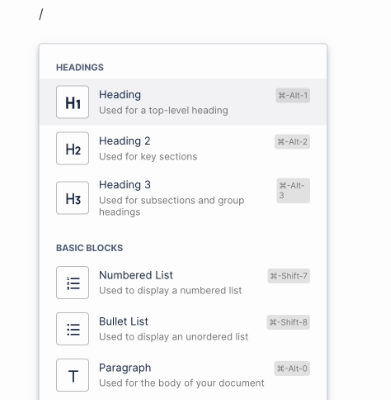The width and height of the screenshot is (391, 400).
Task: Click 'Used for key sections' description
Action: pos(148,157)
